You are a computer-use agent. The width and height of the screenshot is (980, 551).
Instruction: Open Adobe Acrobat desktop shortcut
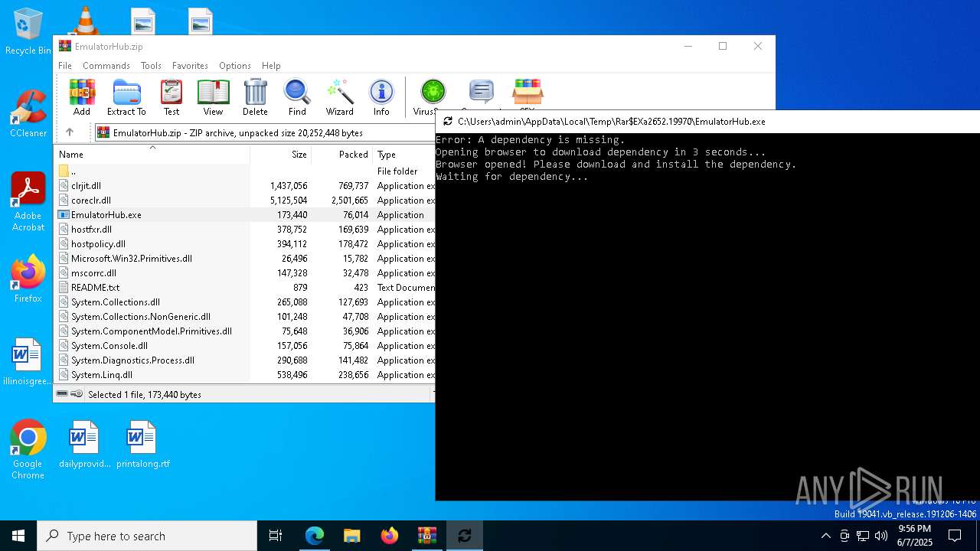click(x=28, y=202)
